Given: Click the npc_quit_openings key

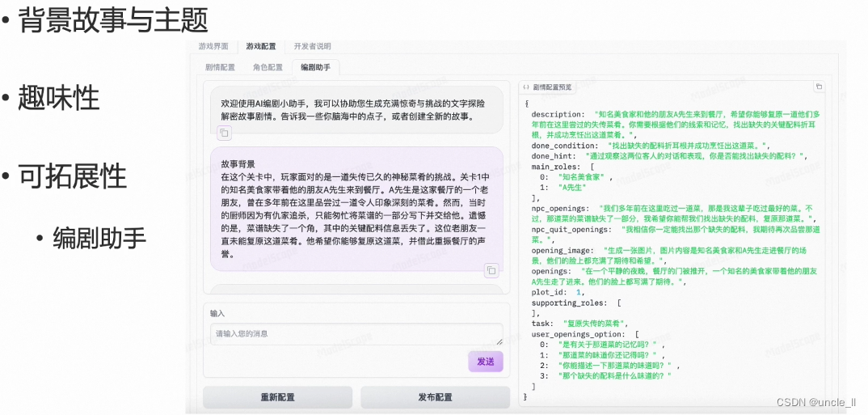Looking at the screenshot, I should (x=571, y=229).
